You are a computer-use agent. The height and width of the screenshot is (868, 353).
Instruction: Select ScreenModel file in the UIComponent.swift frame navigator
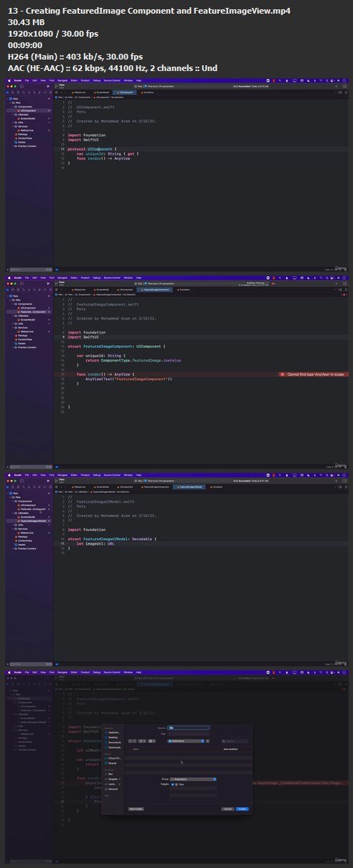28,118
